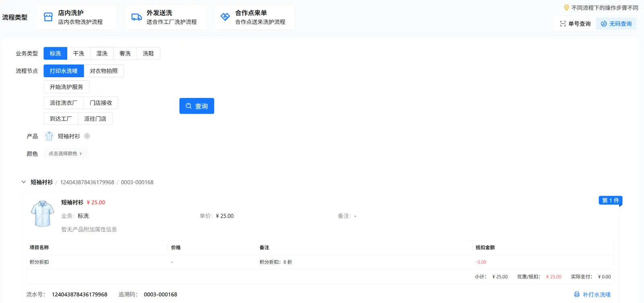Click 追溯码 value 0003-000168 at bottom
644x303 pixels.
point(161,295)
